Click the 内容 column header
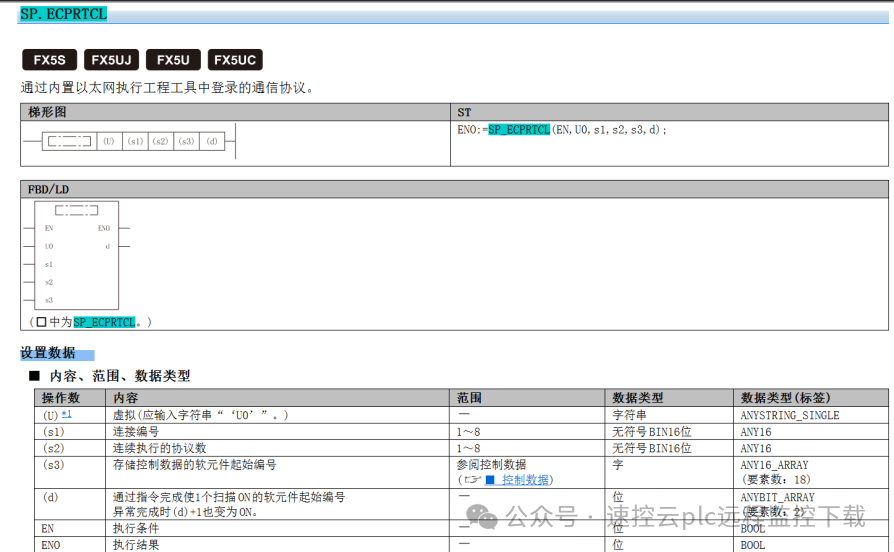The image size is (894, 552). point(278,397)
